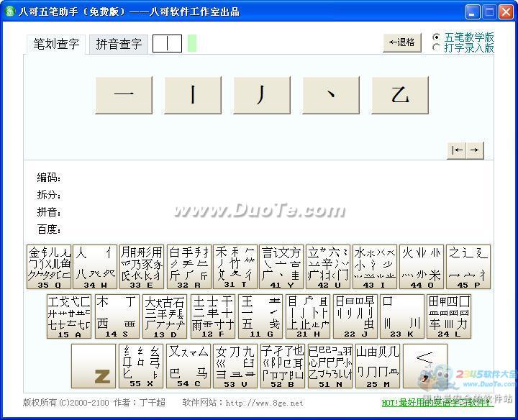This screenshot has width=518, height=420.
Task: Select the vertical stroke 丨 button
Action: coord(193,95)
